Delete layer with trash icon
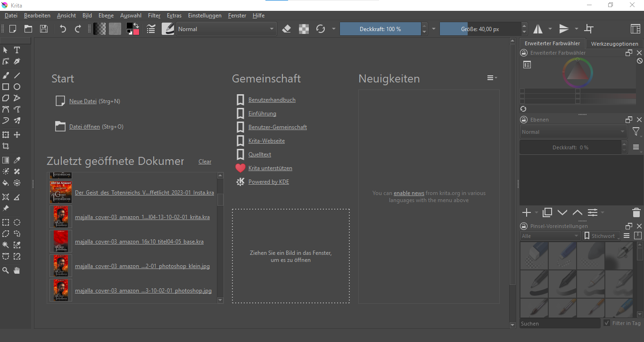This screenshot has width=644, height=342. (636, 212)
